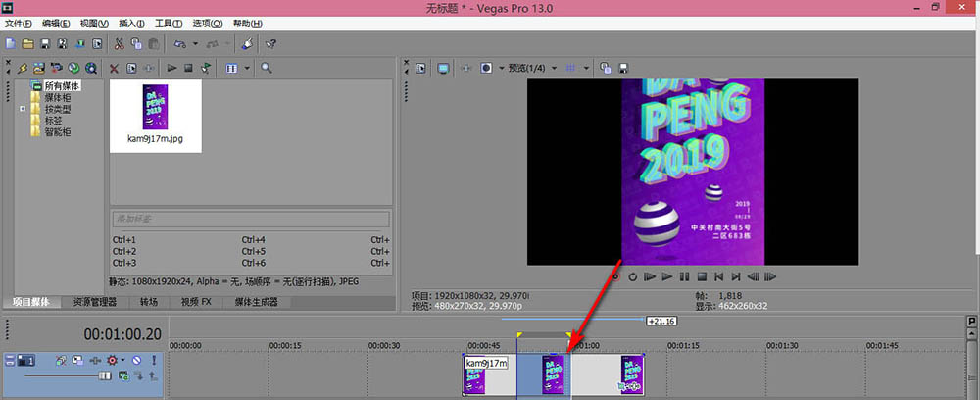
Task: Copy preview snapshot to clipboard icon
Action: [605, 68]
